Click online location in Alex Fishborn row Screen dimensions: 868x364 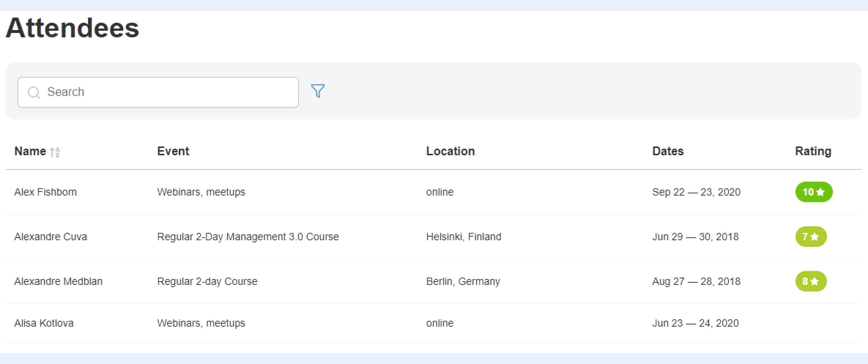click(x=440, y=192)
